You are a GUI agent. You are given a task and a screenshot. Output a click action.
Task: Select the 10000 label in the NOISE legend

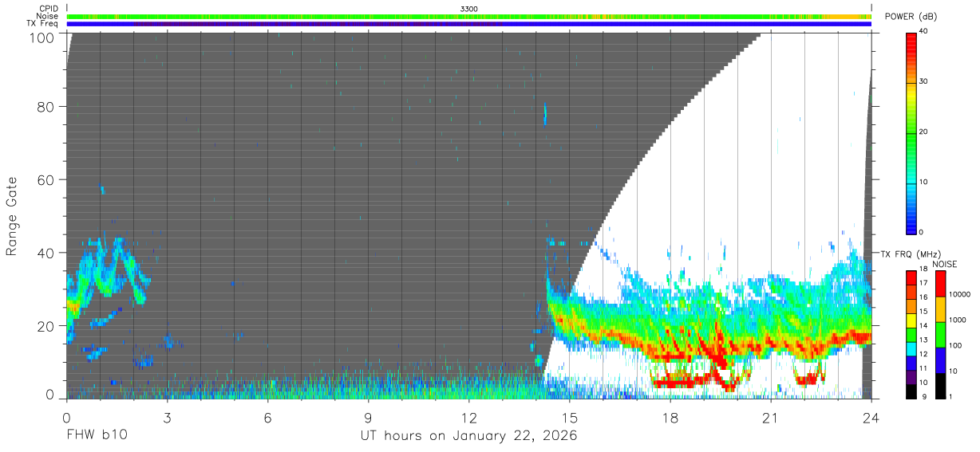coord(960,295)
